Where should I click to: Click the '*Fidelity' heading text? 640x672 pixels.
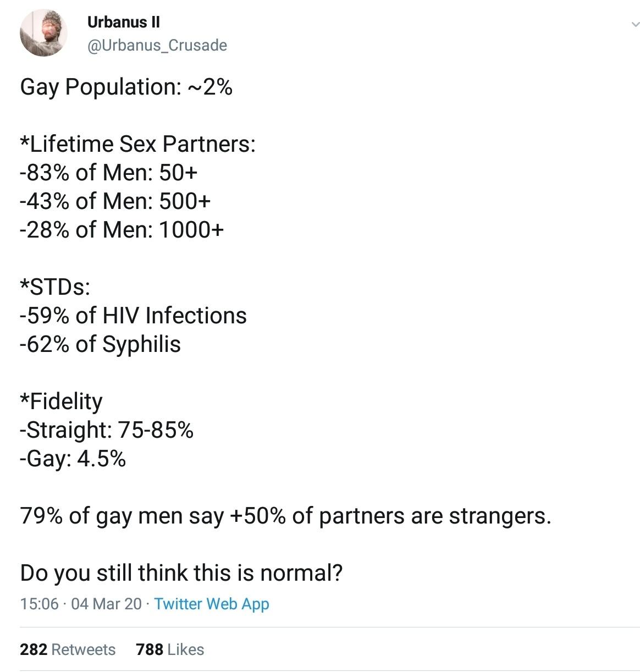(61, 401)
